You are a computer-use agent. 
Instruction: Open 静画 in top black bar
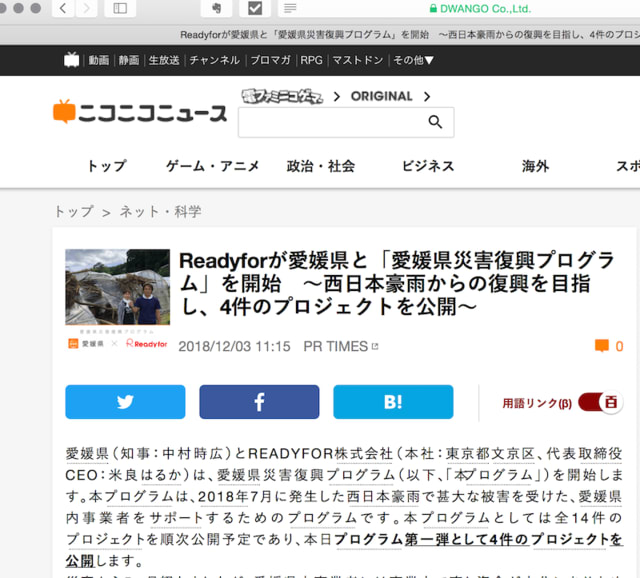(x=129, y=60)
